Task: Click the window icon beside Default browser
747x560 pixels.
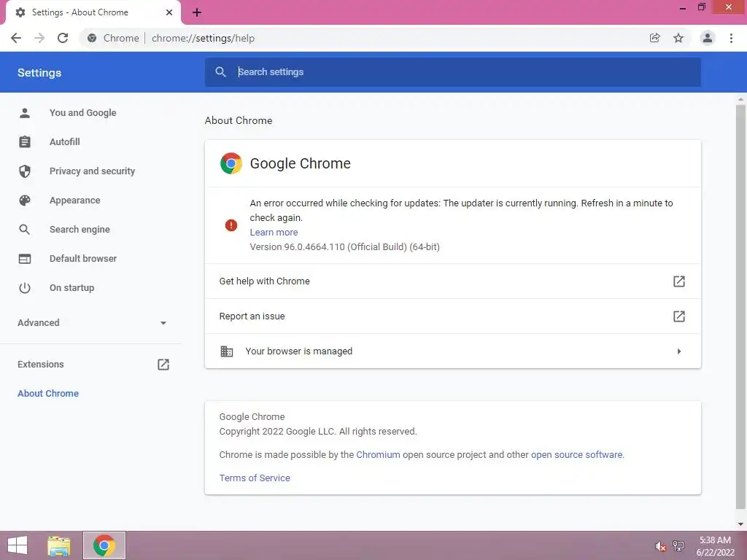Action: [x=25, y=259]
